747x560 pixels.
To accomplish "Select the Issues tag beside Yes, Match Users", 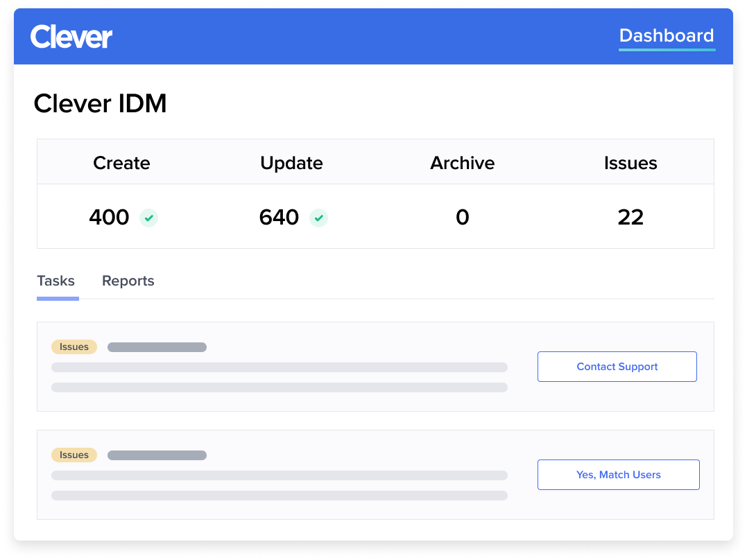I will (x=74, y=455).
